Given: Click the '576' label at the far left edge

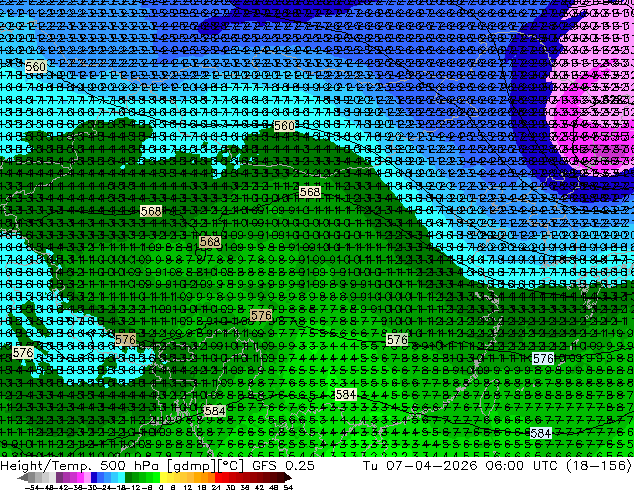Looking at the screenshot, I should coord(23,353).
